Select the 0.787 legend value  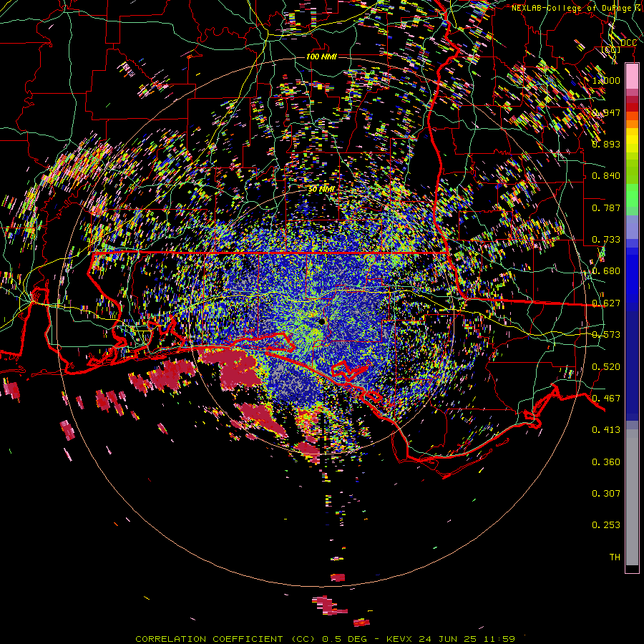pyautogui.click(x=606, y=208)
